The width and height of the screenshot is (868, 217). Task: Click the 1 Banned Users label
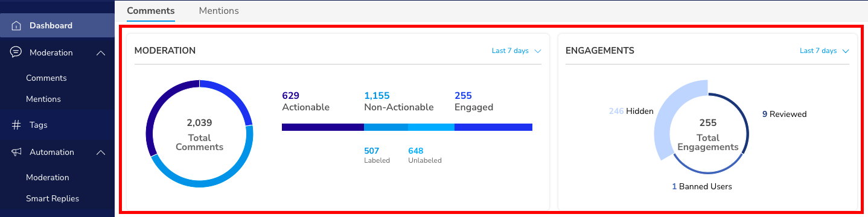tap(702, 187)
